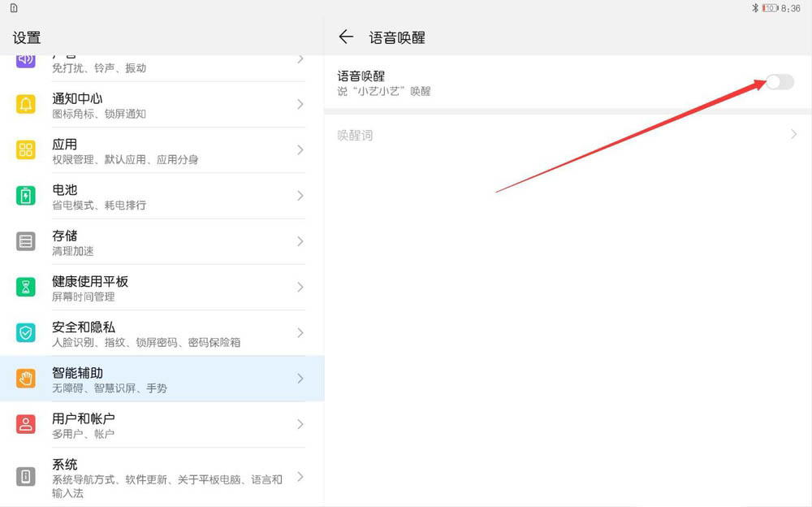Open the 存储 storage icon
This screenshot has height=507, width=812.
click(24, 241)
